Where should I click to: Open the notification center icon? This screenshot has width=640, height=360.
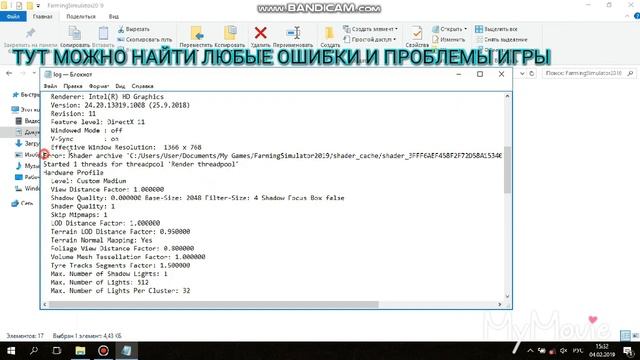tap(628, 351)
